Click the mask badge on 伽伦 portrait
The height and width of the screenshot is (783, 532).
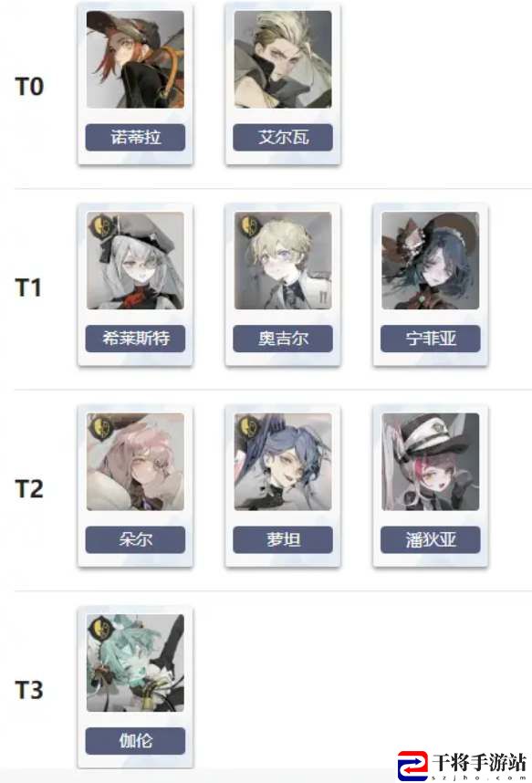[99, 629]
